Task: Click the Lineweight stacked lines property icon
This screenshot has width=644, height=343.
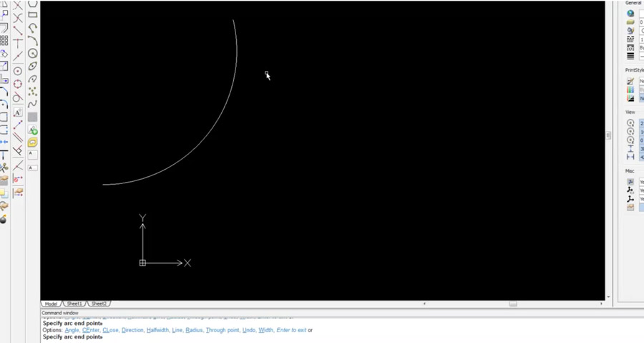Action: tap(630, 57)
